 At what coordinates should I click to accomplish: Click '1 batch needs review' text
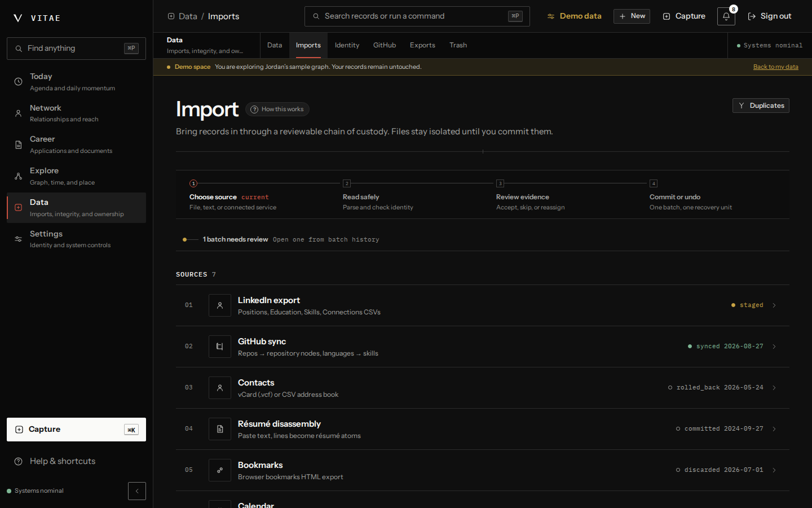click(x=235, y=239)
